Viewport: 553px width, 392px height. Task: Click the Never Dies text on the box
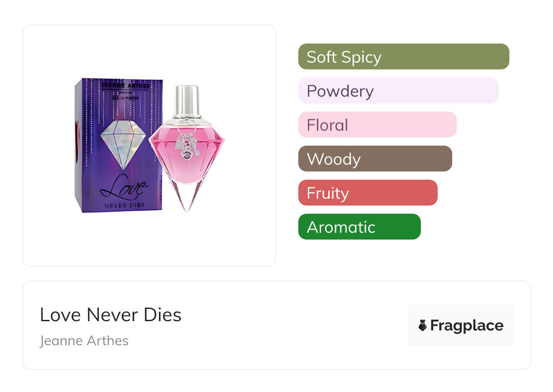(x=124, y=205)
